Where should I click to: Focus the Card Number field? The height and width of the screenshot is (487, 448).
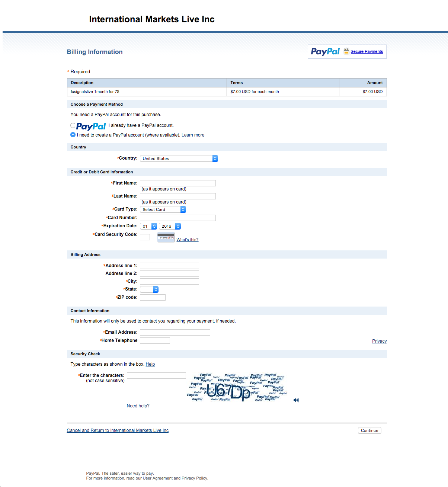pyautogui.click(x=178, y=218)
